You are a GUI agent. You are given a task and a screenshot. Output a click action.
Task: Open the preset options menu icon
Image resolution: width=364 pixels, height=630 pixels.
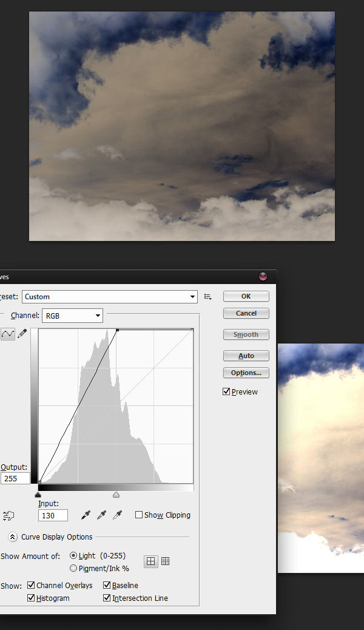tap(207, 297)
